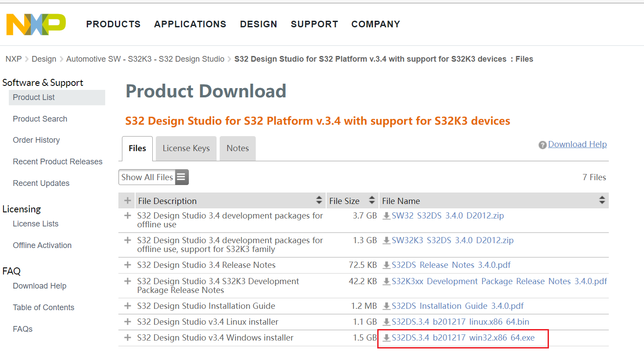Click the Design breadcrumb link

[x=44, y=59]
